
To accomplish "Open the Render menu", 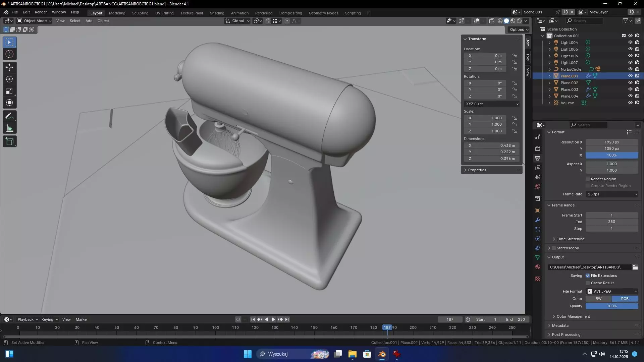I will (41, 12).
